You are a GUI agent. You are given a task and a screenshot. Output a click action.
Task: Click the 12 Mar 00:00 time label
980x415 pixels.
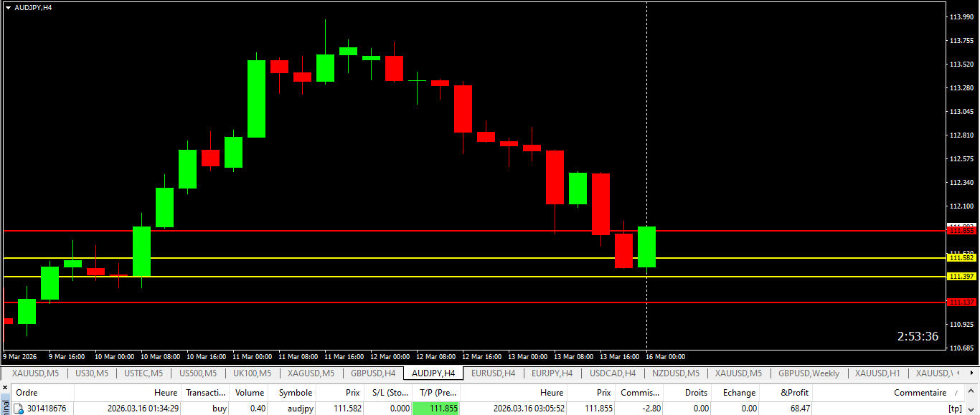(x=390, y=357)
